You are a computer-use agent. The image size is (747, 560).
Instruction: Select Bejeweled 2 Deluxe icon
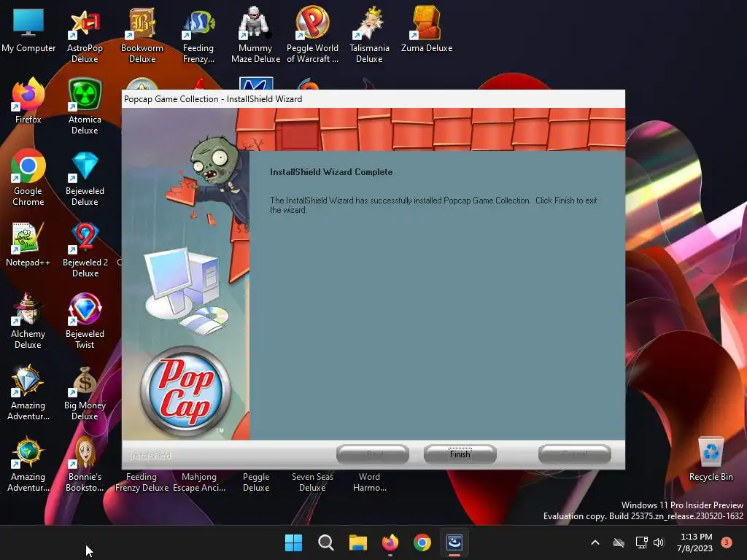(x=85, y=250)
